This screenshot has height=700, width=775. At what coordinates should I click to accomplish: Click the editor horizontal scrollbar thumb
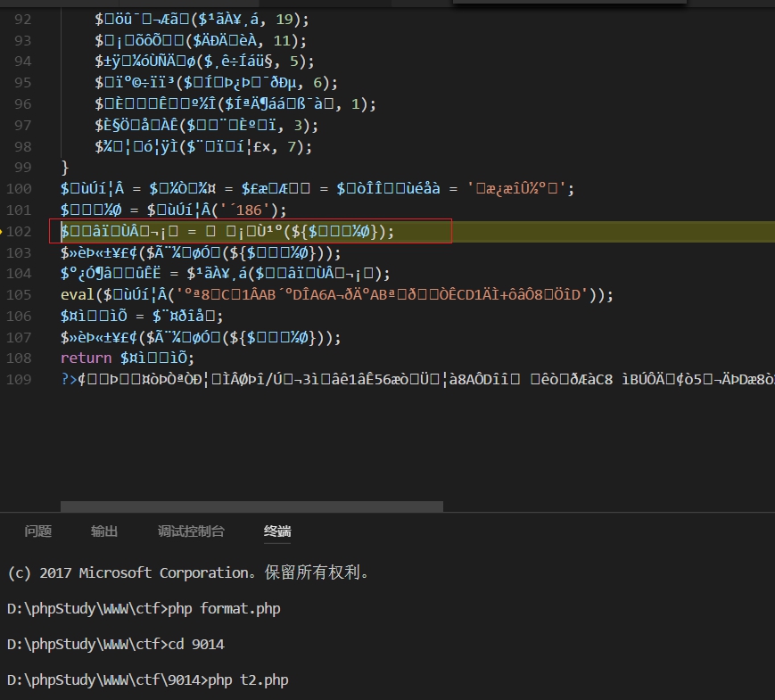click(x=251, y=506)
